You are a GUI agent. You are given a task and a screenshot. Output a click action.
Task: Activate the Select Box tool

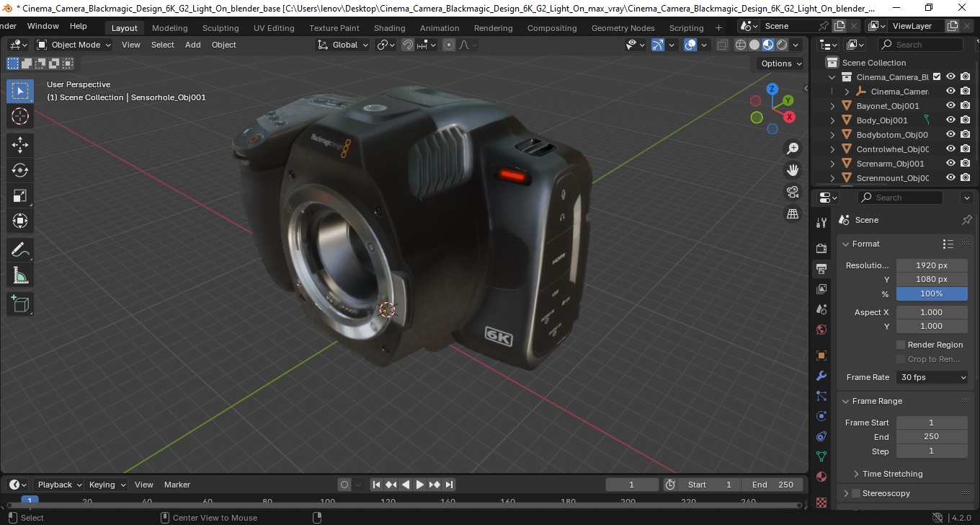tap(20, 91)
